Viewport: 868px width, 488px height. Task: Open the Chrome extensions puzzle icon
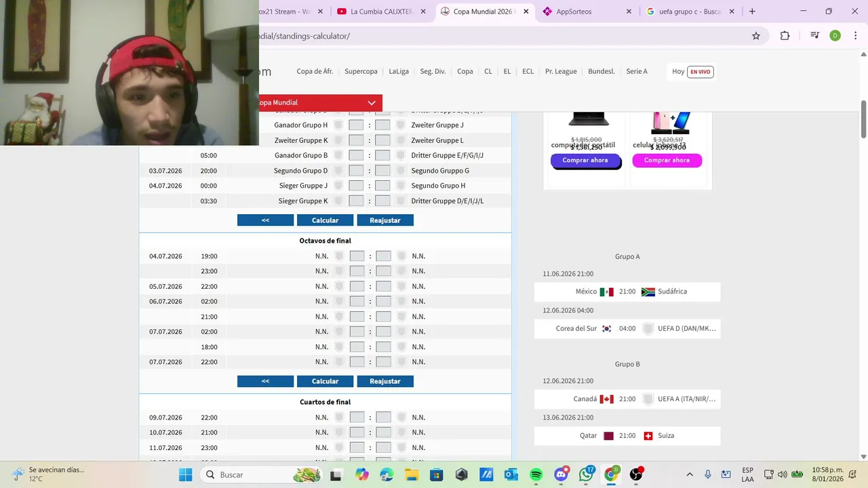(785, 36)
